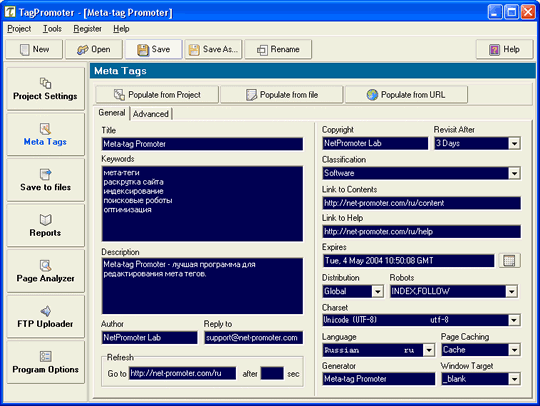Screen dimensions: 540x406
Task: Click the New project toolbar button
Action: (34, 49)
